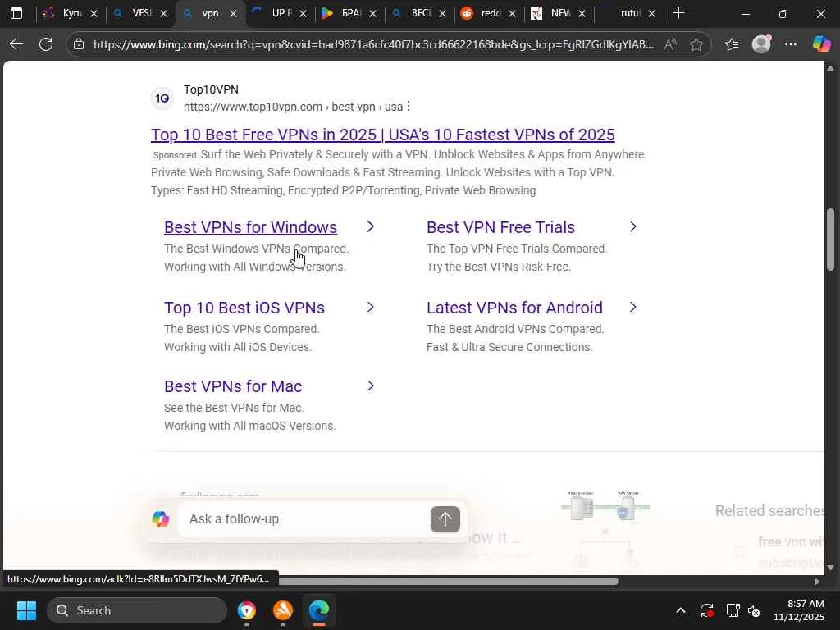Screen dimensions: 840x630
Task: Open Read aloud icon in address bar
Action: (670, 44)
